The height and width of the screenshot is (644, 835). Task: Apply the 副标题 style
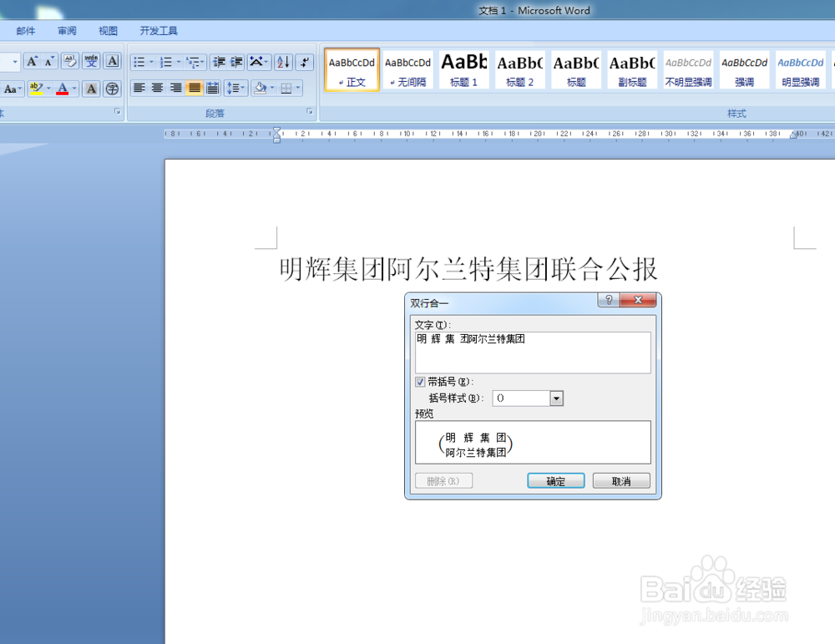pos(632,70)
